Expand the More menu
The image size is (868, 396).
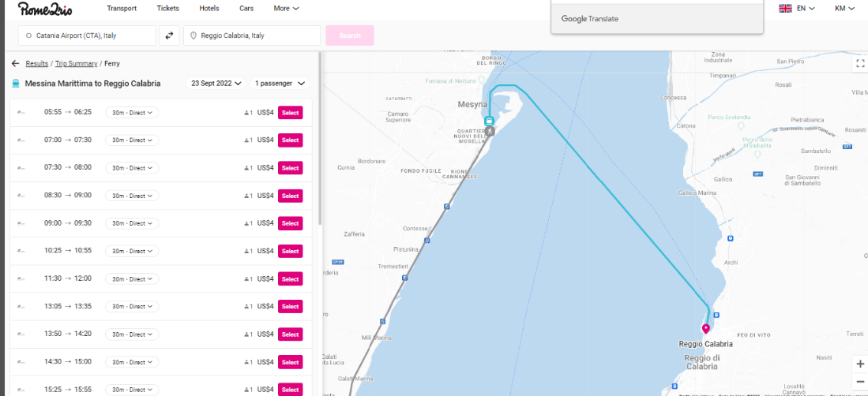point(286,9)
